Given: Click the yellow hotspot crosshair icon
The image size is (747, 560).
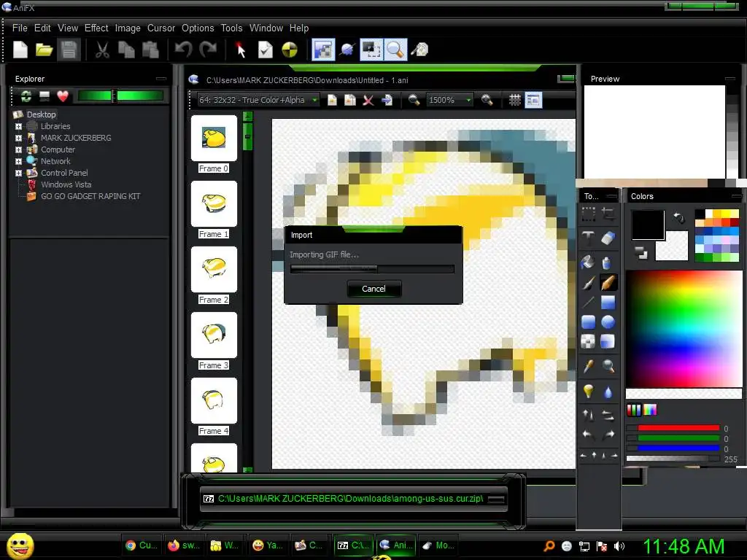Looking at the screenshot, I should click(290, 50).
